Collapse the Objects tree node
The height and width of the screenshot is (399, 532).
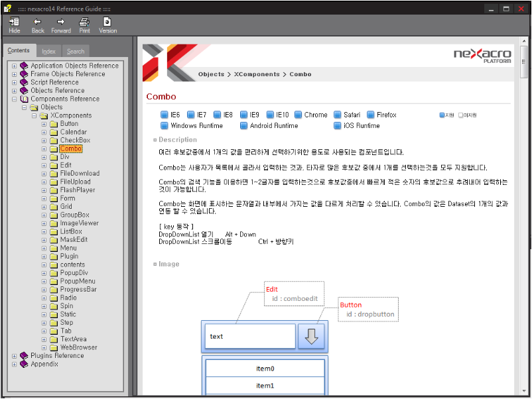[24, 107]
